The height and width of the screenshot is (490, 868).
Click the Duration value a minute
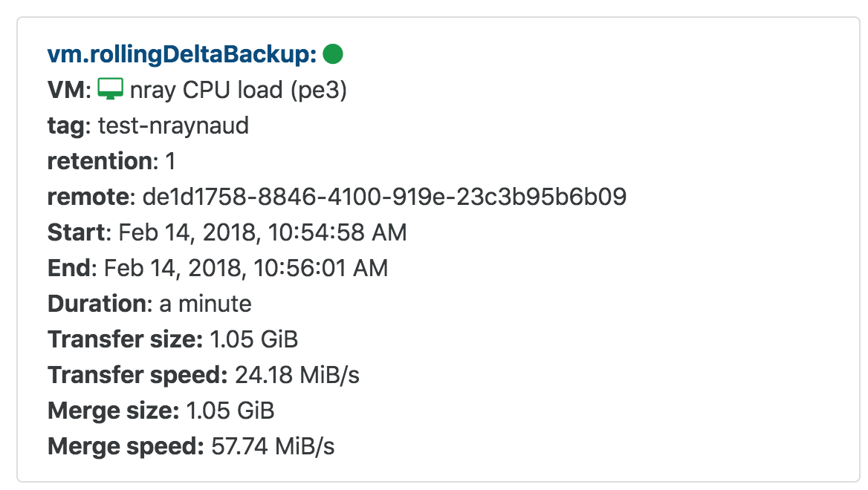pos(205,304)
